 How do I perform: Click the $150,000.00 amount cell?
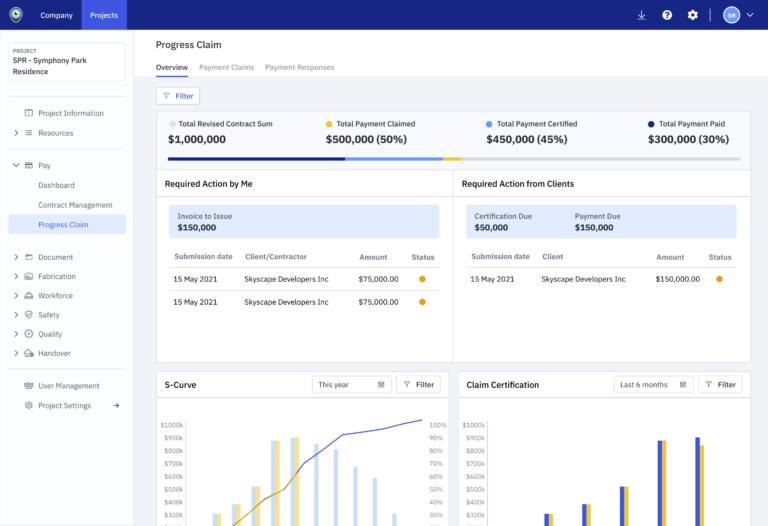pyautogui.click(x=677, y=279)
